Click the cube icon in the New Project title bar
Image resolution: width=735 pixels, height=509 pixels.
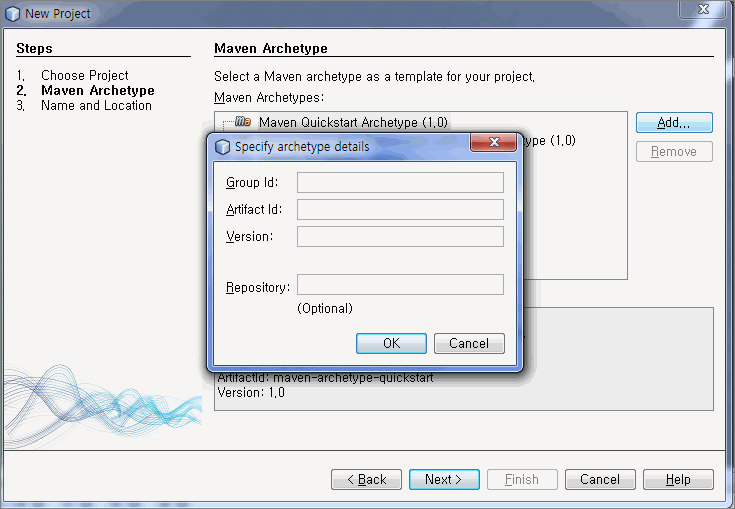(13, 13)
